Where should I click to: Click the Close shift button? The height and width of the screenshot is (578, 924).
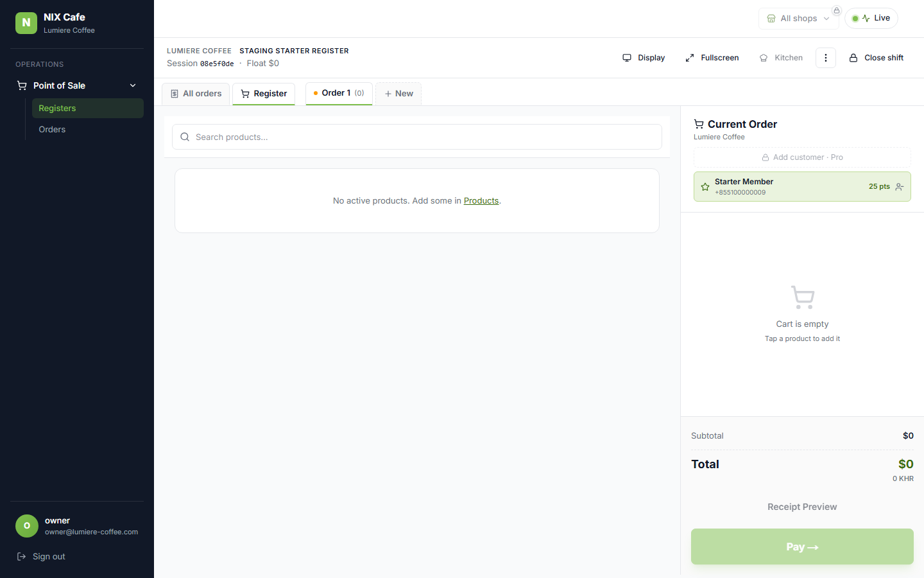[x=877, y=58]
